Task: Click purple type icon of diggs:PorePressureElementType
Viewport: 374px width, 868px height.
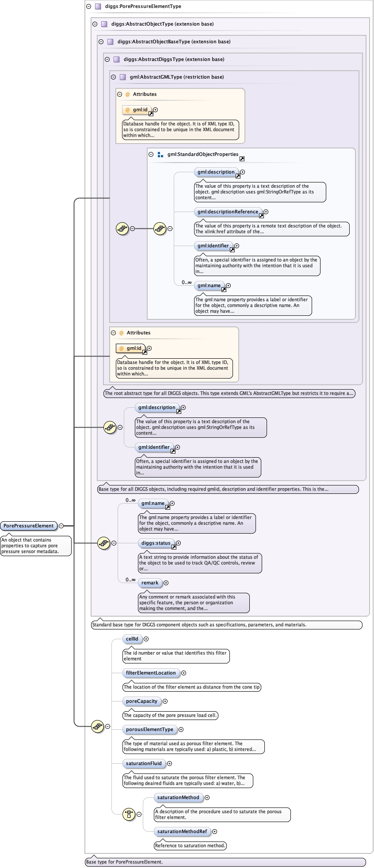Action: [x=98, y=7]
